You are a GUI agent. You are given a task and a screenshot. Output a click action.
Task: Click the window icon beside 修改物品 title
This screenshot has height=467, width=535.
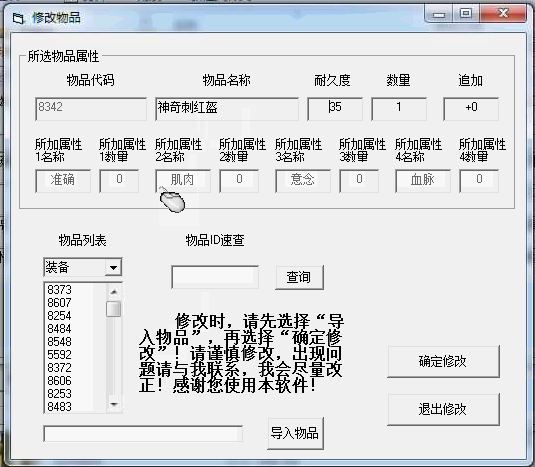click(x=18, y=18)
